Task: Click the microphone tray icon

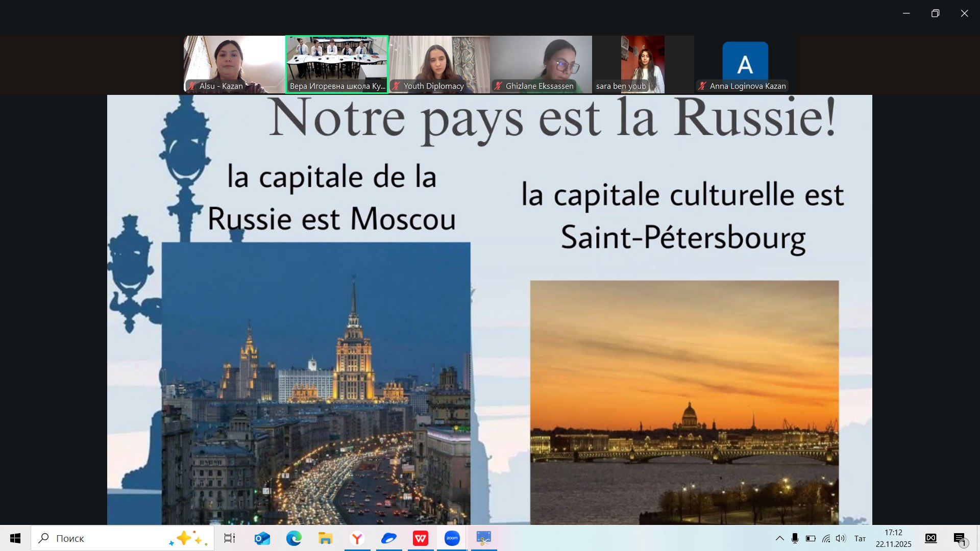Action: tap(795, 538)
